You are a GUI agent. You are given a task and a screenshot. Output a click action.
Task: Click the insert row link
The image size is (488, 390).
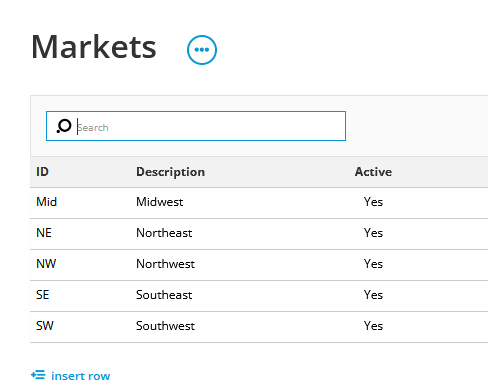[80, 376]
